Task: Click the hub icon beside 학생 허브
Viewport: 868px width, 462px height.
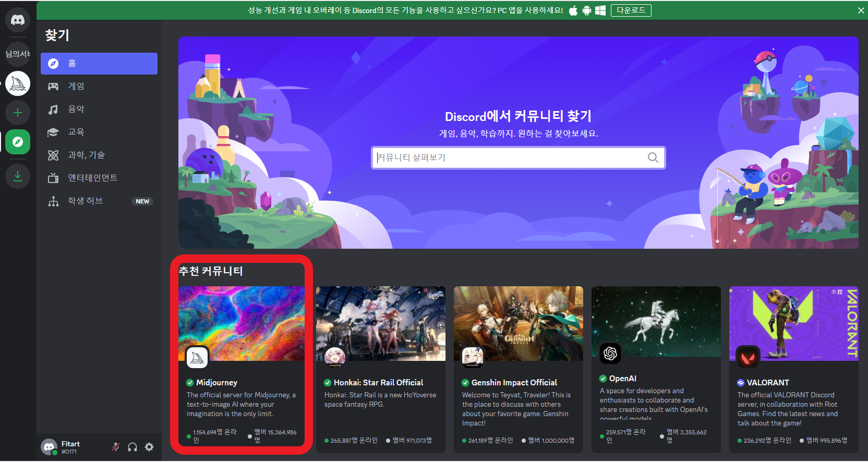Action: click(x=53, y=201)
